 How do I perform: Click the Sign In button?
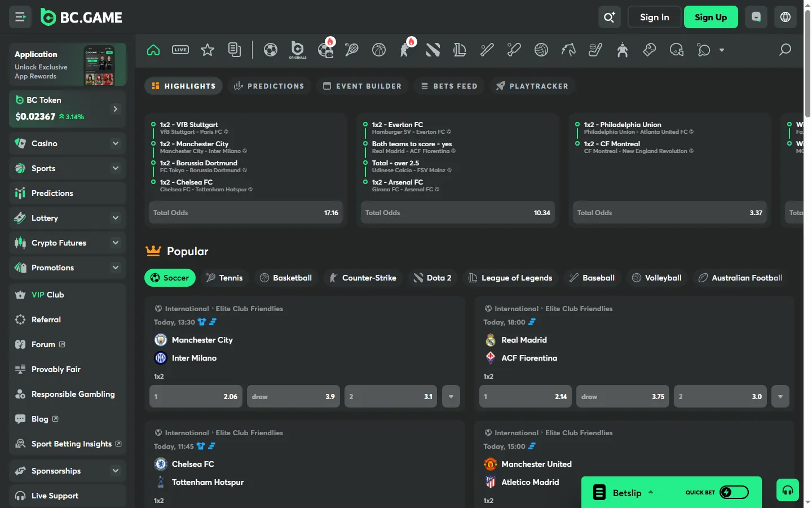tap(655, 17)
